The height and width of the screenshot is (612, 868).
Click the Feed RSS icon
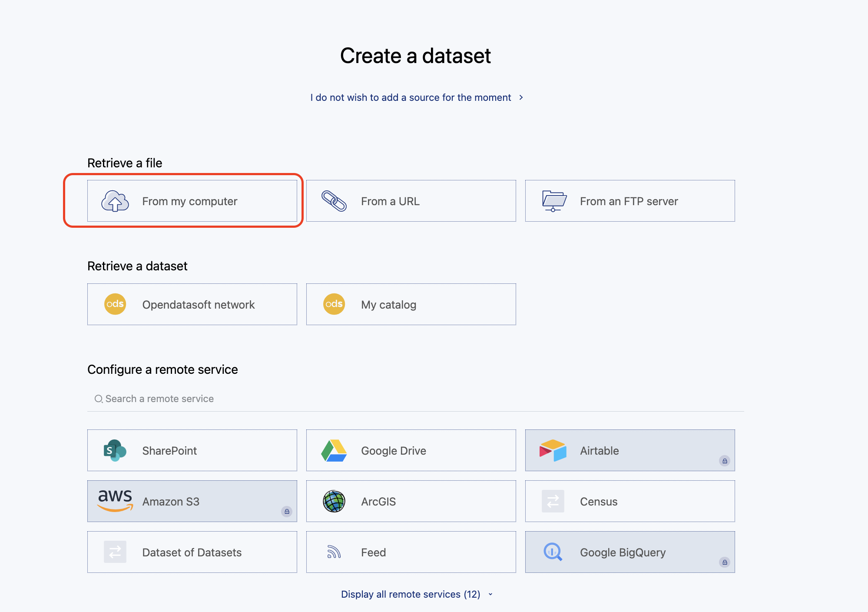tap(334, 552)
